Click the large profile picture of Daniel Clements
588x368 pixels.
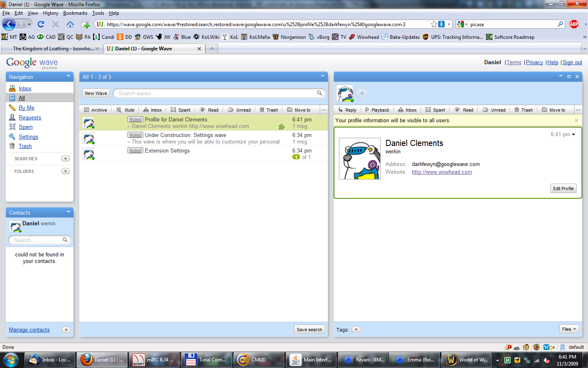pyautogui.click(x=360, y=159)
